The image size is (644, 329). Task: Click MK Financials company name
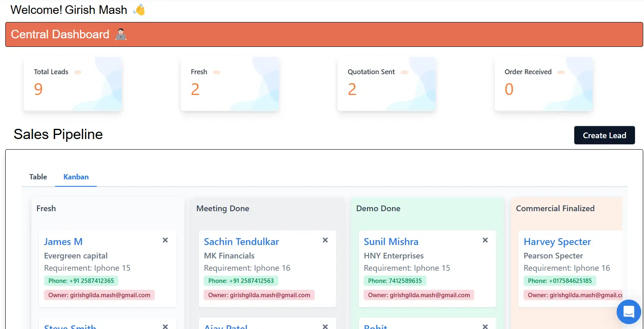click(x=229, y=256)
